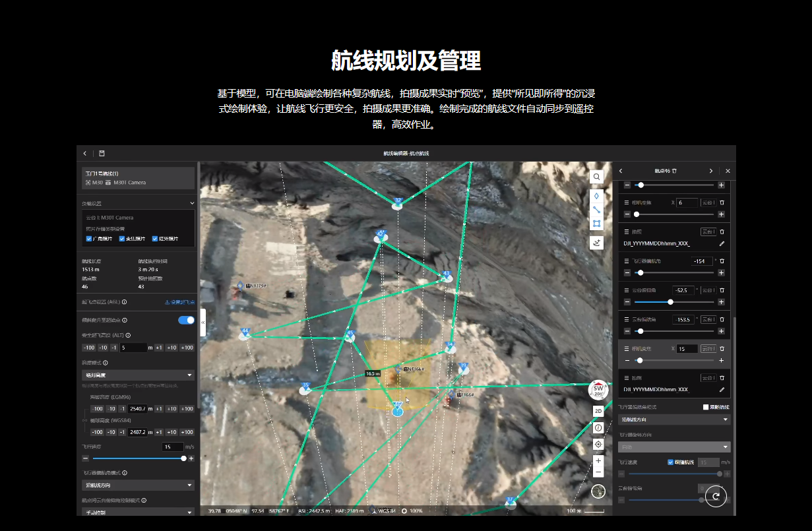Switch the map to 2D view
Image resolution: width=812 pixels, height=531 pixels.
598,410
